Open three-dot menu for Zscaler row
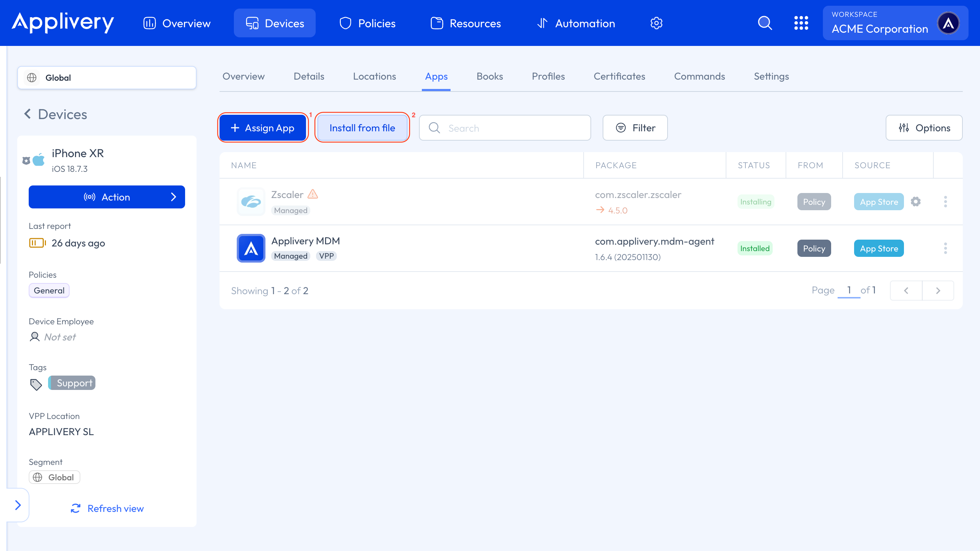Screen dimensions: 980x551 coord(945,202)
